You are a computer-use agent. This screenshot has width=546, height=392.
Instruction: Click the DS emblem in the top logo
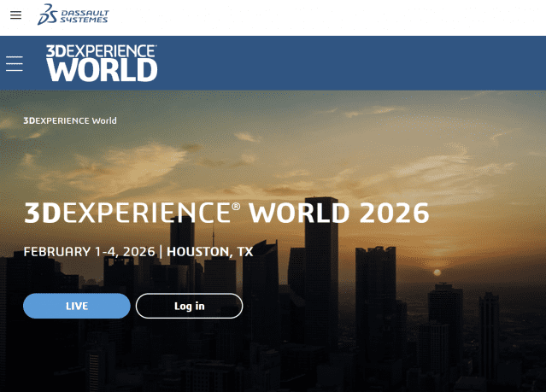(47, 15)
